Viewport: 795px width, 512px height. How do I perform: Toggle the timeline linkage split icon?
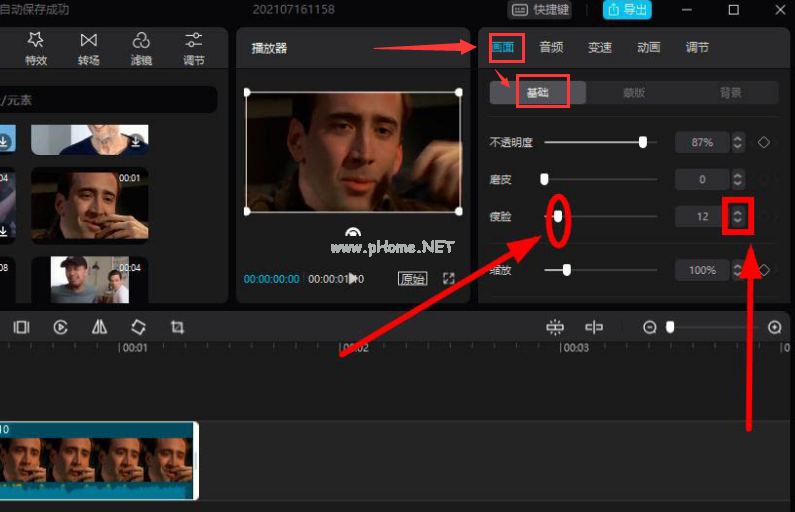[x=594, y=327]
